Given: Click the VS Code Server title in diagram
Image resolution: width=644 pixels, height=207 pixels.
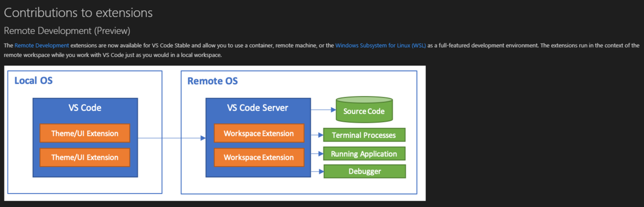Looking at the screenshot, I should point(258,108).
